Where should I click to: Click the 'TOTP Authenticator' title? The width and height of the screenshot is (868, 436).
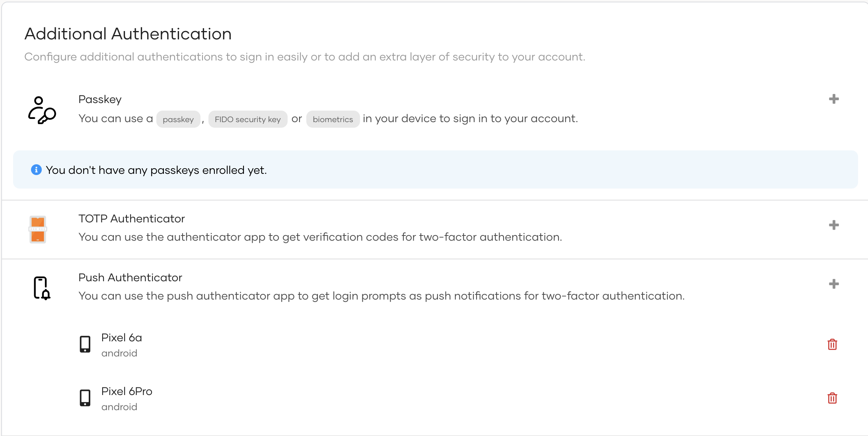click(132, 219)
